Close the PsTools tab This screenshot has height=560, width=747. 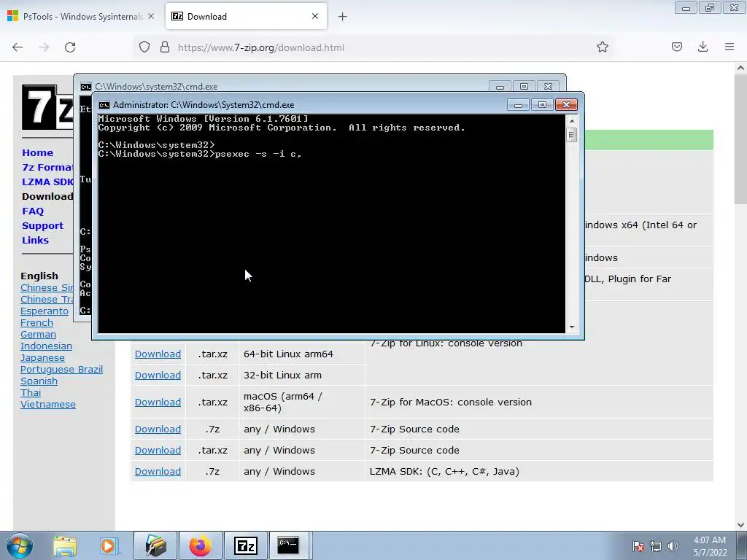pos(151,16)
